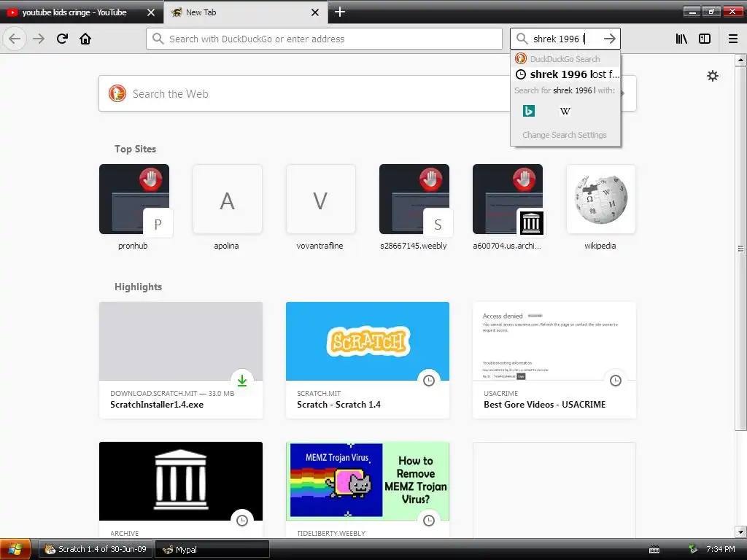747x560 pixels.
Task: Click the network tray icon
Action: (693, 549)
